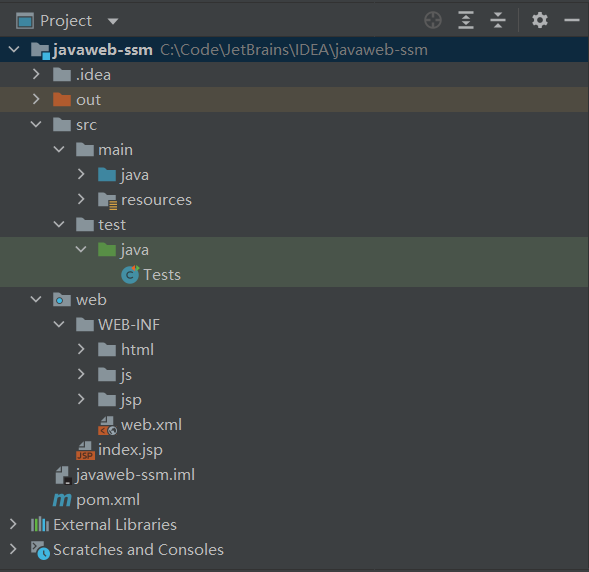Select the WEB-INF tree row label
This screenshot has width=589, height=572.
point(129,324)
